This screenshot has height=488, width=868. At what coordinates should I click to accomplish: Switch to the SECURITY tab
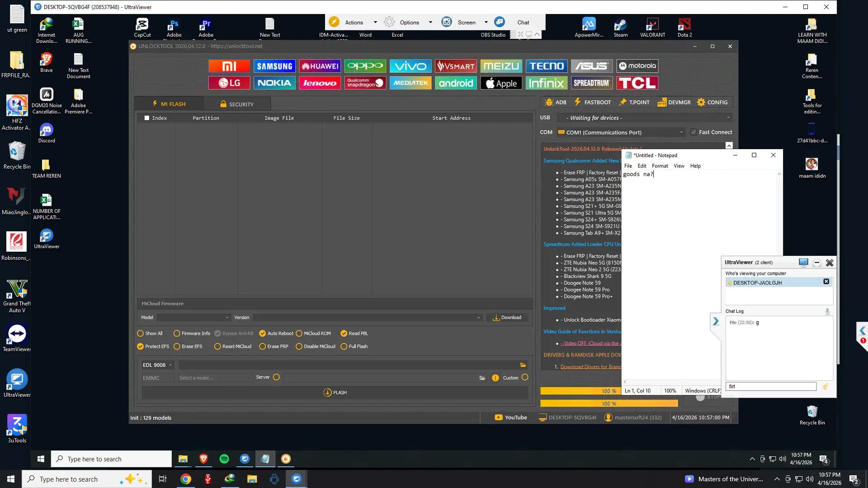pos(237,104)
